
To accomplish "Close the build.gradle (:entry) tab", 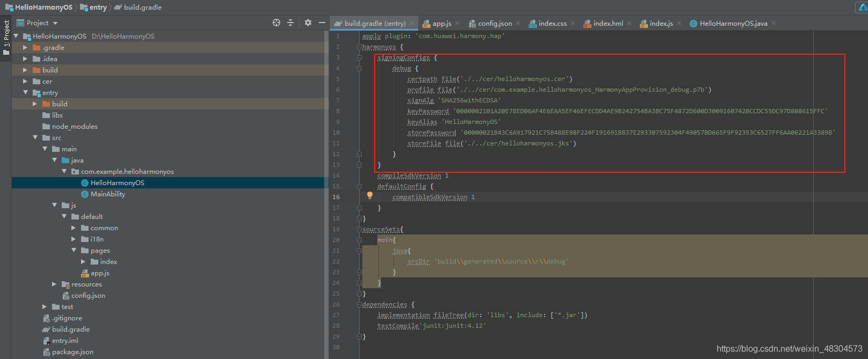I will [412, 23].
